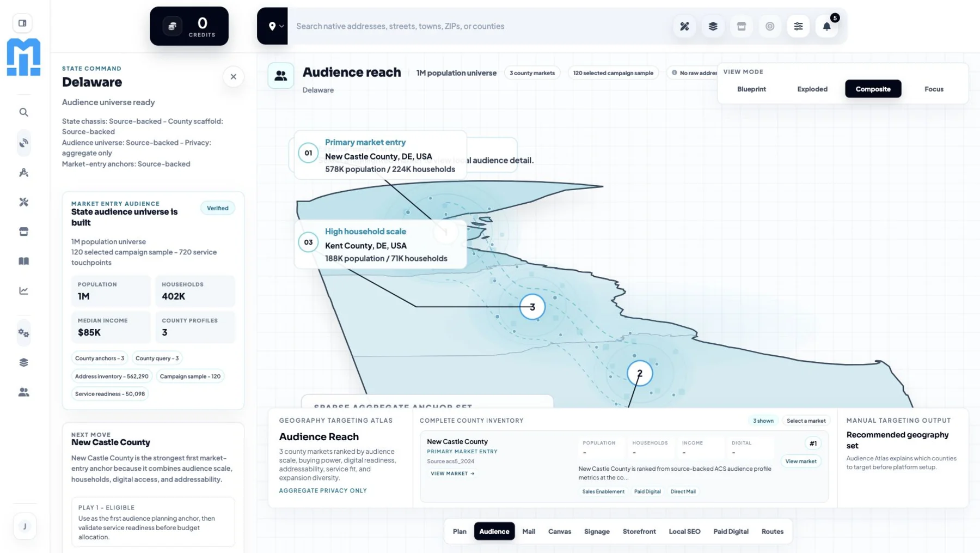
Task: Click the AGGREGATE PRIVACY ONLY label
Action: click(x=323, y=491)
